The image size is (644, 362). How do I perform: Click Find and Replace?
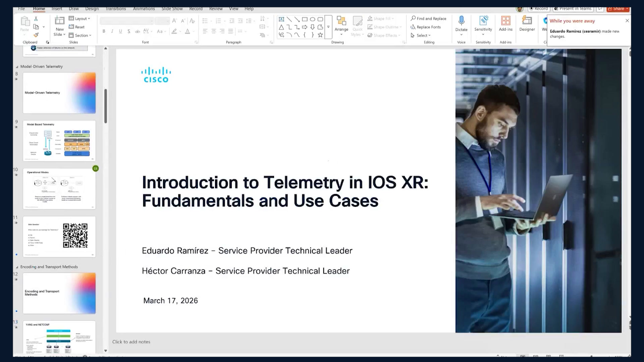(x=428, y=18)
